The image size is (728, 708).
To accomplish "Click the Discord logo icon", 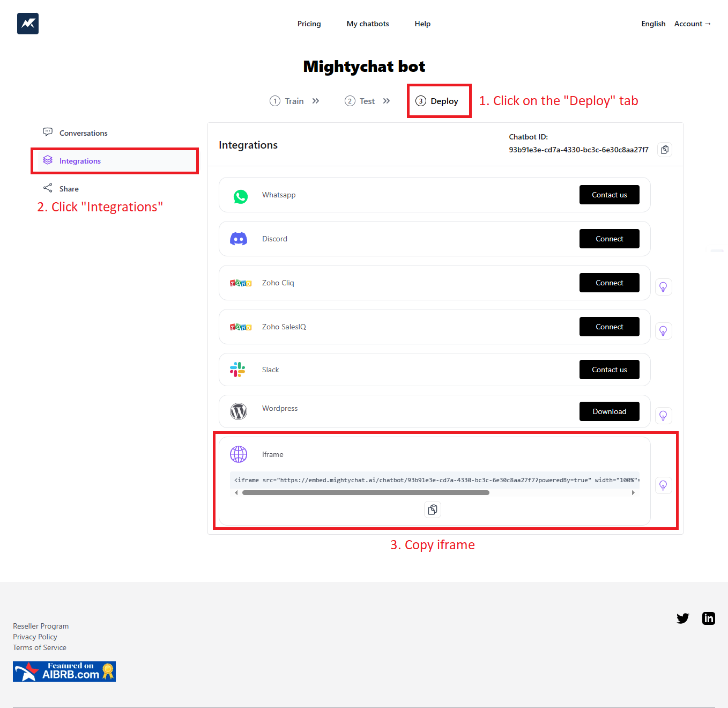I will 239,239.
